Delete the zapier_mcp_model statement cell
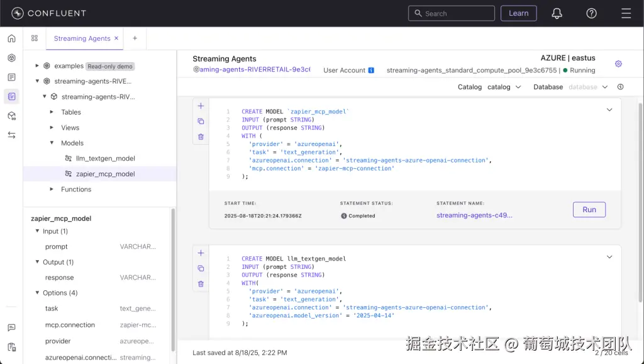Screen dimensions: 644x364 click(201, 137)
